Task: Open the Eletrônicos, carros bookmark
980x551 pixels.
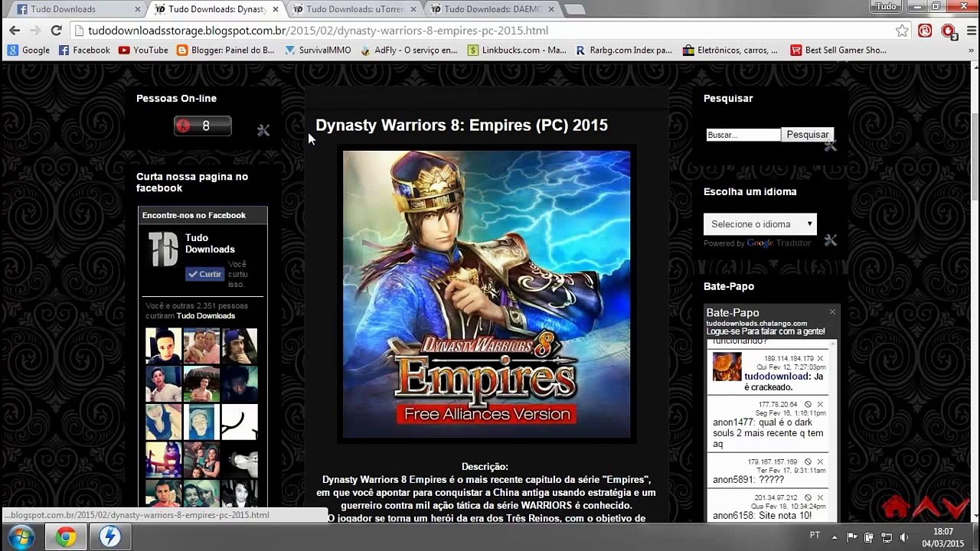Action: pyautogui.click(x=730, y=51)
